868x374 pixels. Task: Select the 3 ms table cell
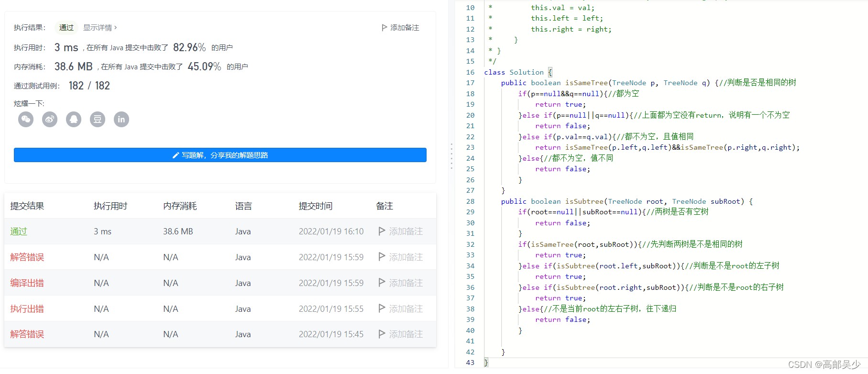pos(102,231)
